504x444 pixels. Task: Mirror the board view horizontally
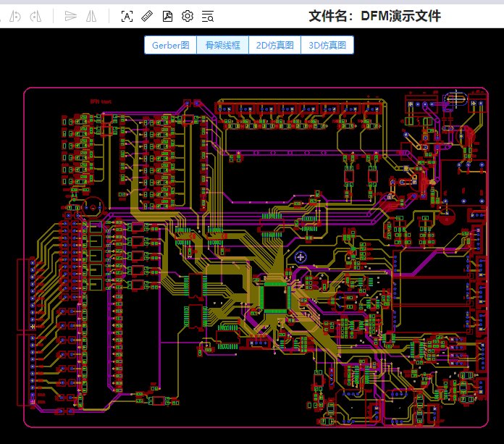pyautogui.click(x=91, y=16)
